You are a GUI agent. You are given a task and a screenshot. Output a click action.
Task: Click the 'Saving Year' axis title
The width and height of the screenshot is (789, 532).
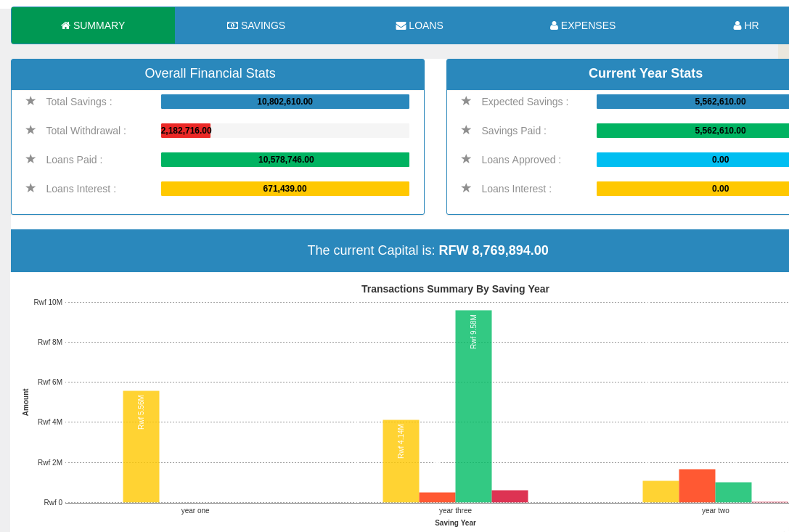pyautogui.click(x=455, y=523)
